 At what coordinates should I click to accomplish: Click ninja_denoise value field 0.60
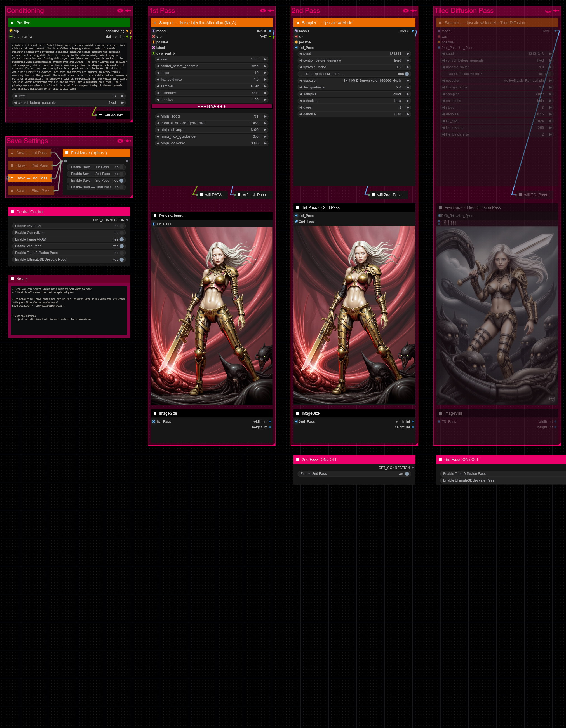point(212,143)
